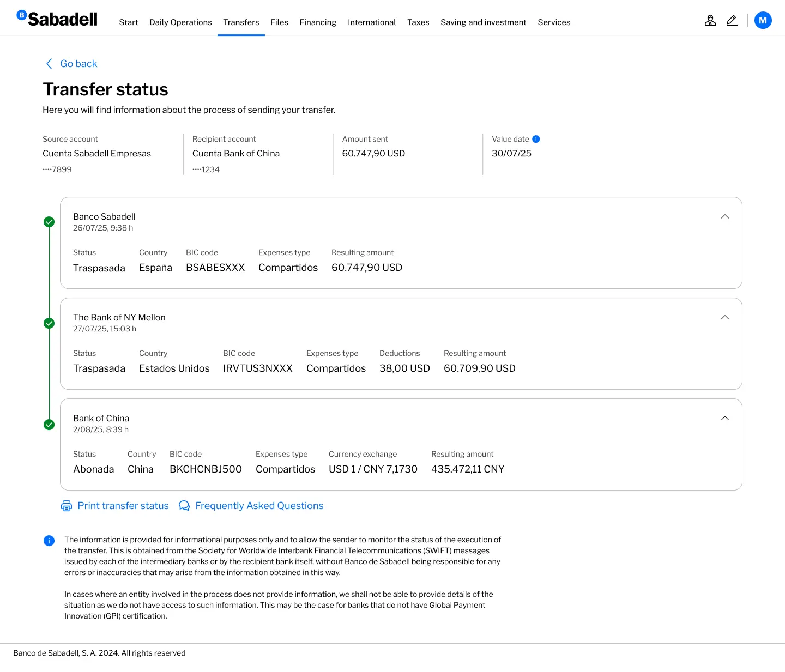Click BIC code IRVTUS3NXXX

pos(257,368)
